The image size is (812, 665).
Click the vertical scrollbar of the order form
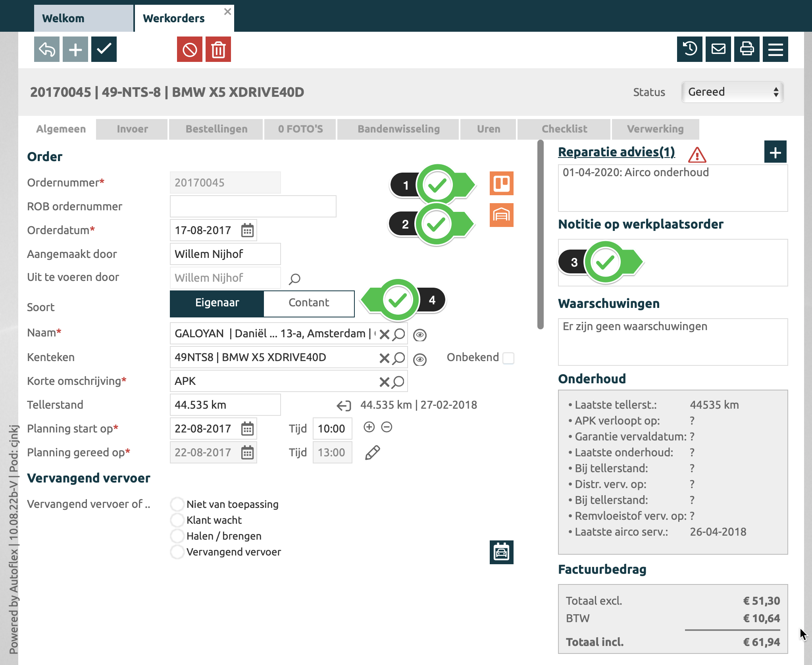tap(540, 235)
